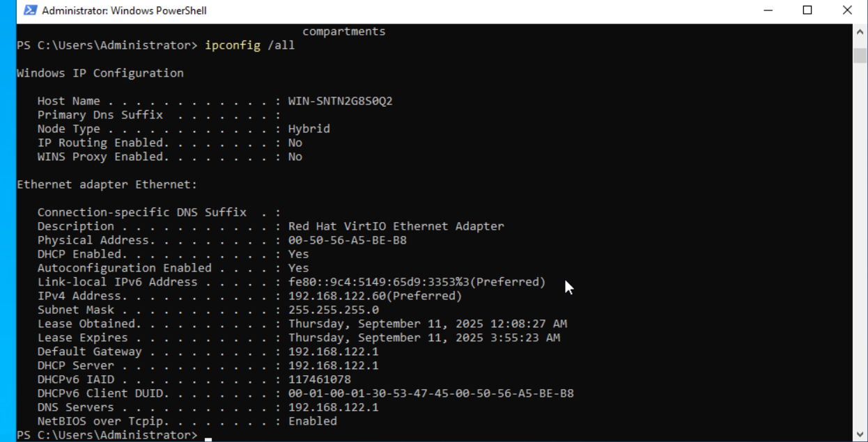The width and height of the screenshot is (868, 442).
Task: Click the host name WIN-SNTN2G8S0Q2
Action: pyautogui.click(x=340, y=101)
